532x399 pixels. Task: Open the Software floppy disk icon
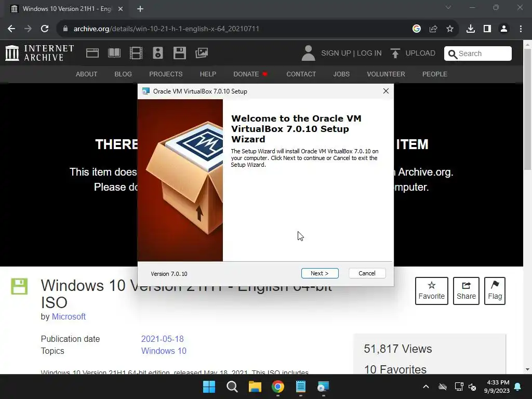[179, 53]
